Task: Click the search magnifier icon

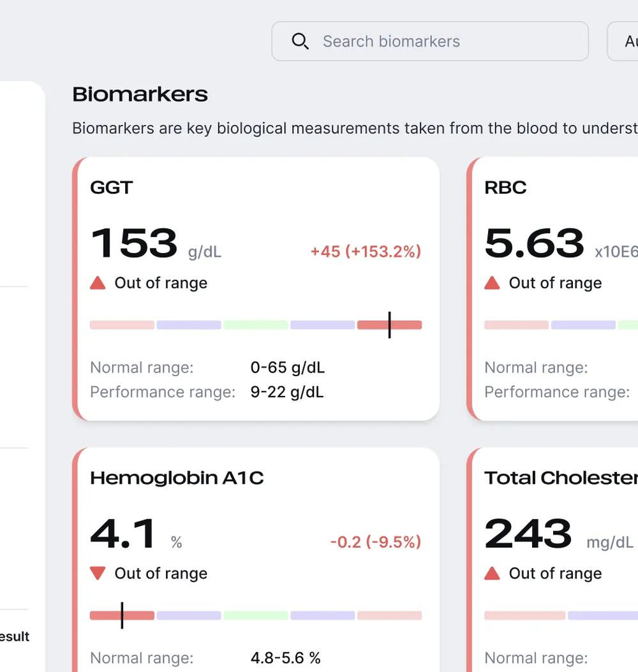Action: coord(300,41)
